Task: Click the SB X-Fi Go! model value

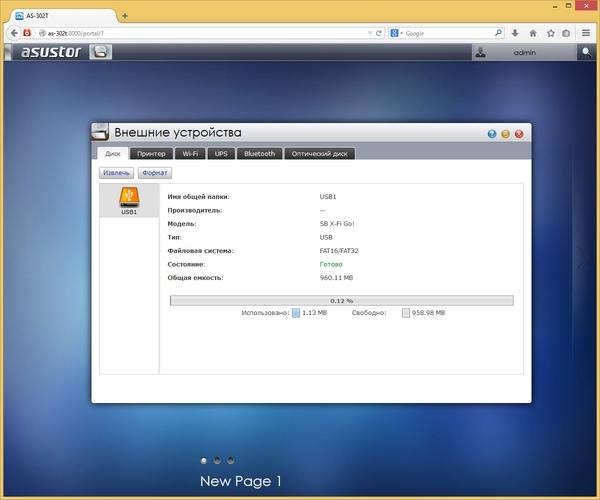Action: pyautogui.click(x=337, y=224)
